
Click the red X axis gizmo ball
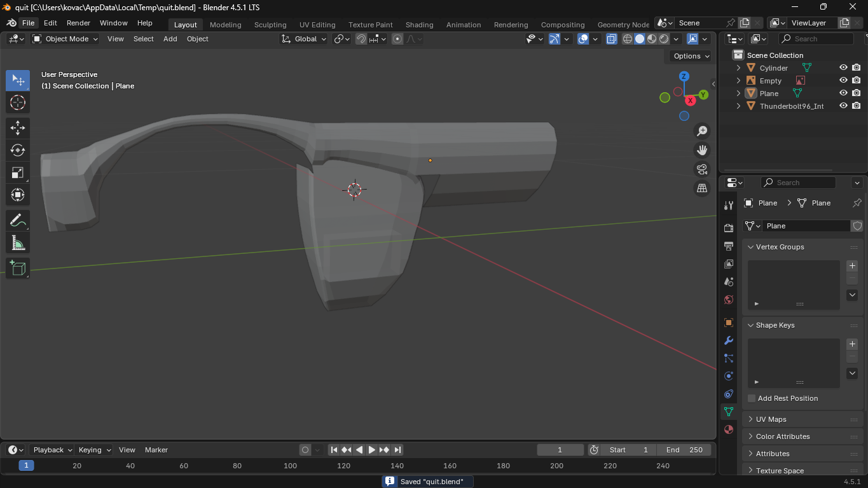pos(691,101)
